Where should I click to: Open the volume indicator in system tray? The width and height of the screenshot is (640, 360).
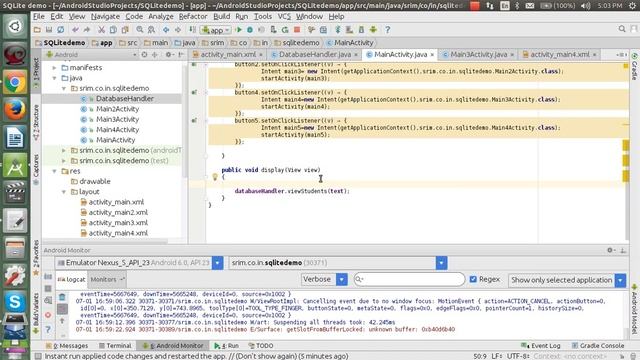coord(586,6)
